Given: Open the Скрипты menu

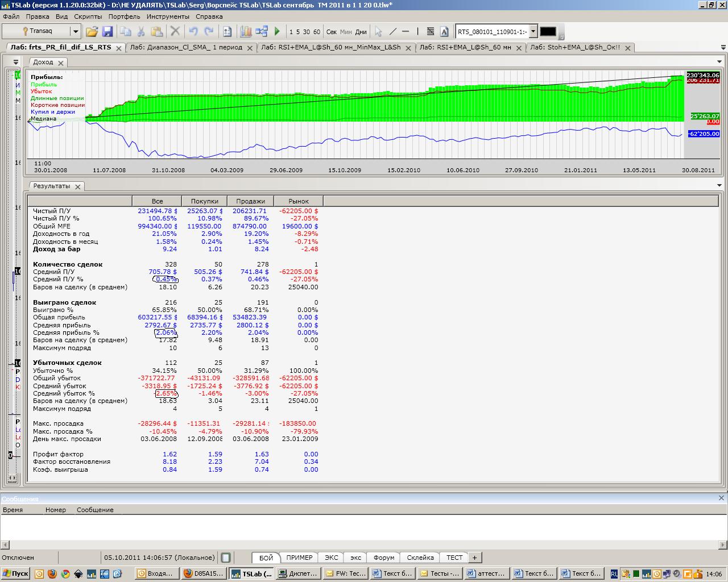Looking at the screenshot, I should [88, 16].
